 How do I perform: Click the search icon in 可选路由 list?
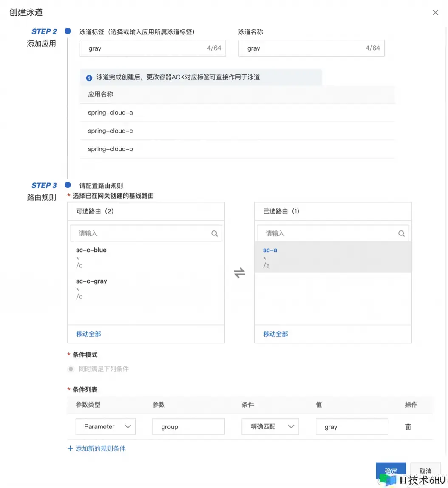pyautogui.click(x=214, y=233)
